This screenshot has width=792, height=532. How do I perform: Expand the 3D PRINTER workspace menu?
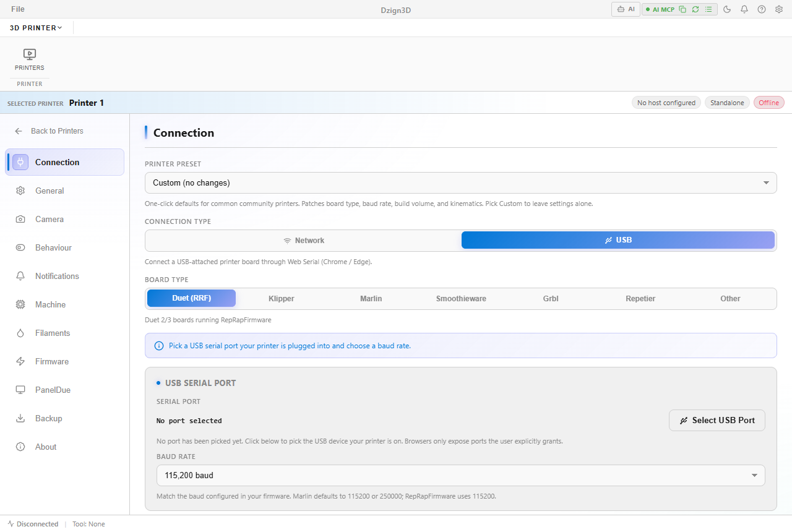[x=36, y=28]
